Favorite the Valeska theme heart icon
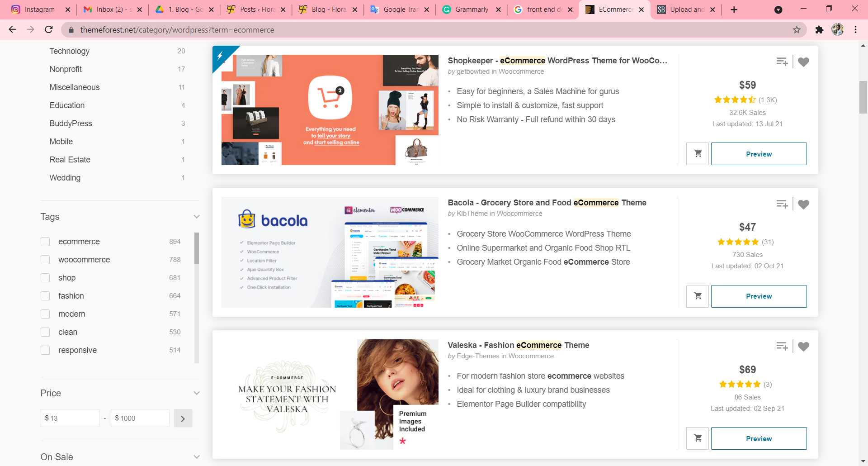This screenshot has height=466, width=868. coord(803,347)
